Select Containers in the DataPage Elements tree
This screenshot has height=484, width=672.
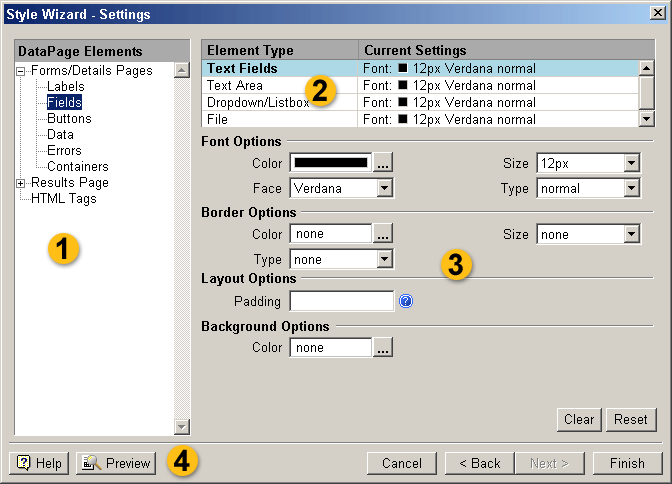coord(78,166)
